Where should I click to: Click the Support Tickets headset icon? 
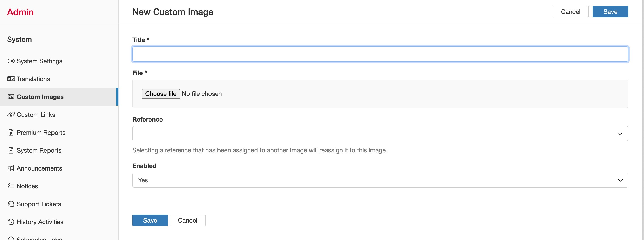click(x=11, y=204)
